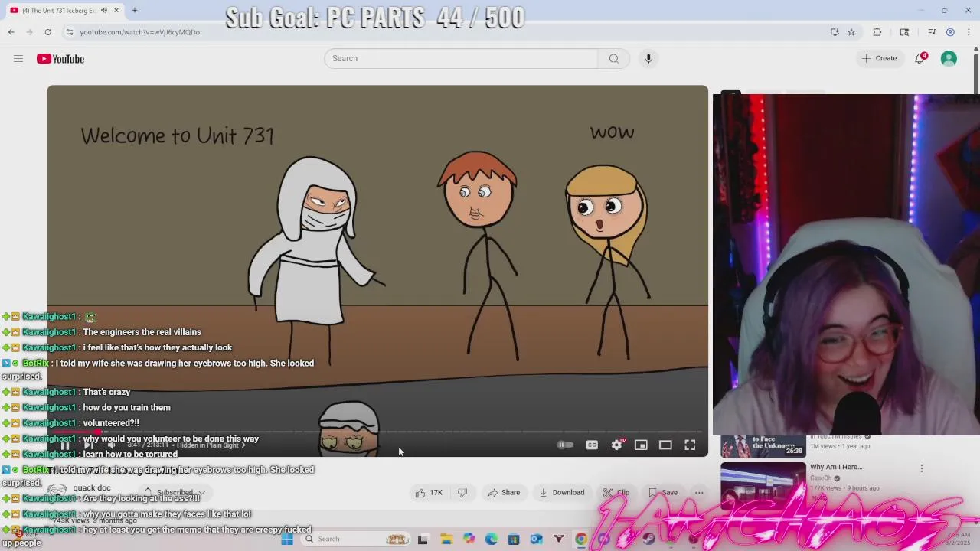The height and width of the screenshot is (551, 980).
Task: Click the Share button
Action: click(x=504, y=493)
